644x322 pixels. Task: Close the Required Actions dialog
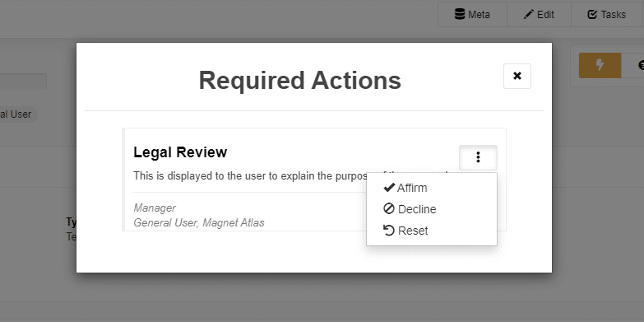point(517,76)
